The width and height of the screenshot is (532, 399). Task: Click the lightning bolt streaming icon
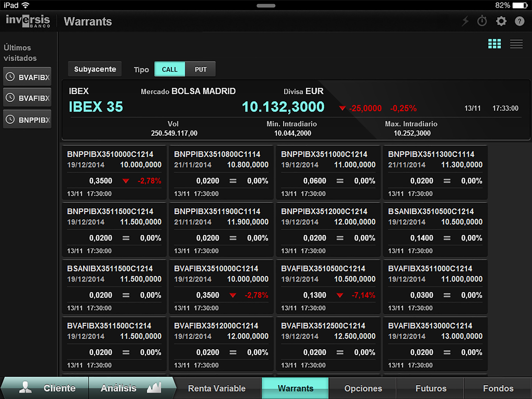coord(465,21)
